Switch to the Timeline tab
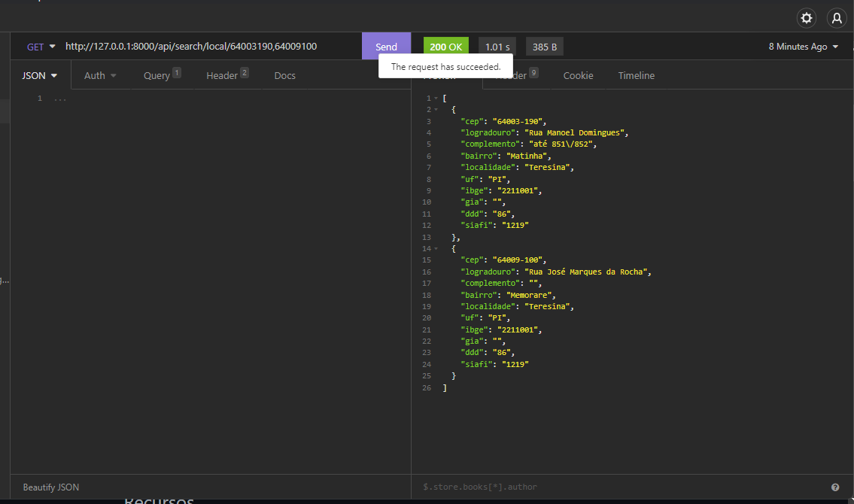Image resolution: width=854 pixels, height=504 pixels. tap(636, 75)
